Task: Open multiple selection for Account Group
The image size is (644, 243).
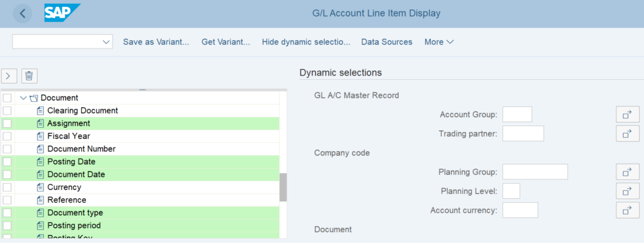Action: tap(628, 115)
